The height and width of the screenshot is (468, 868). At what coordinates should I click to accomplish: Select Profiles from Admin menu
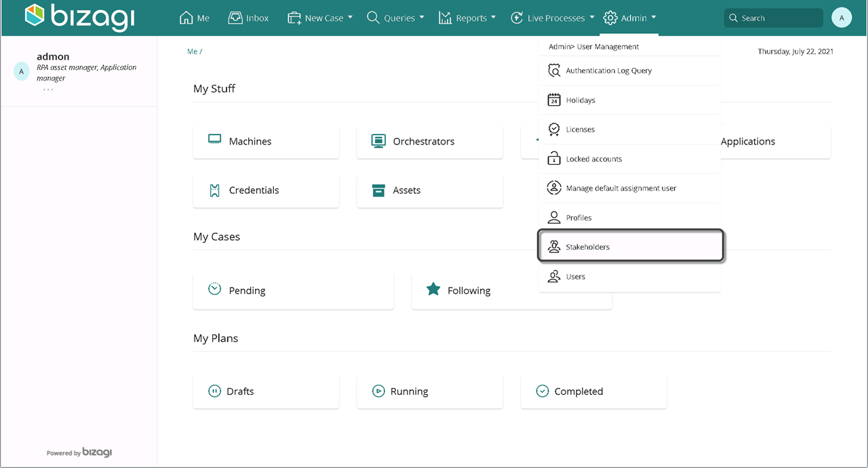click(x=629, y=218)
